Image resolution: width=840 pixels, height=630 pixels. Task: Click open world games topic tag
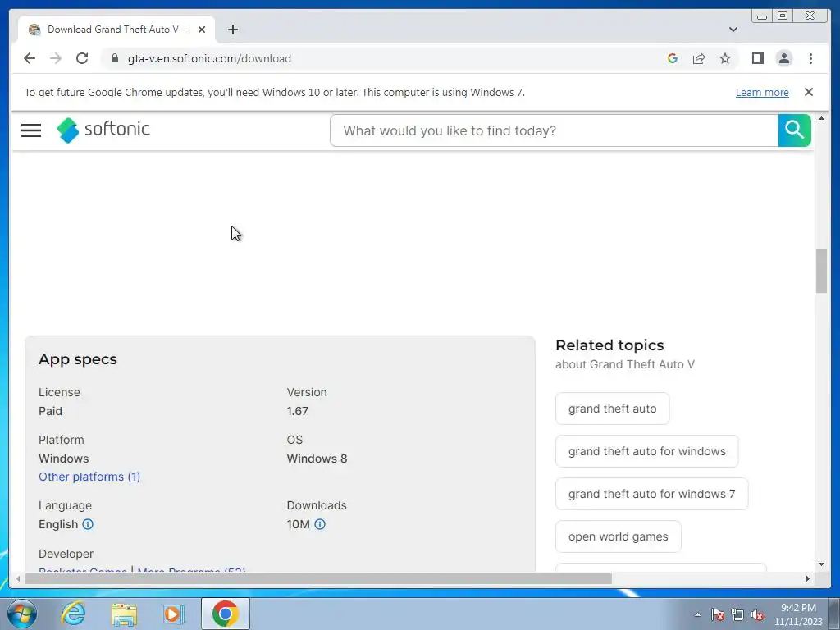click(619, 536)
